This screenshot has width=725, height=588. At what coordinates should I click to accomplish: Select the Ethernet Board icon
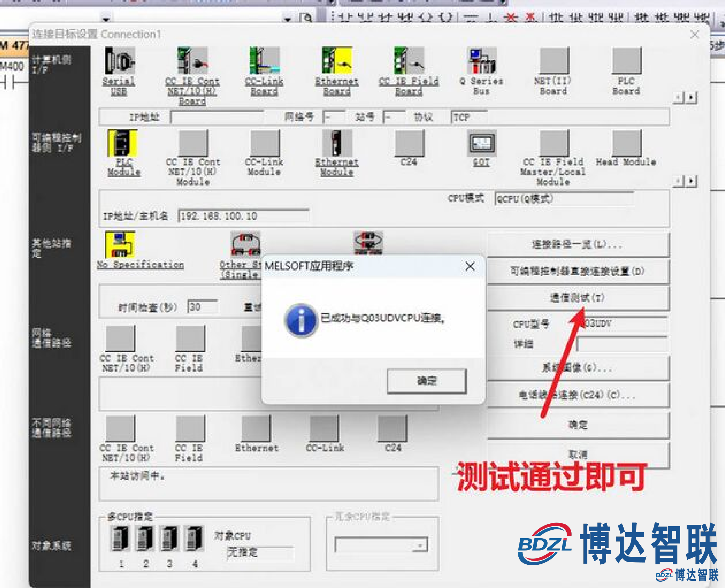pyautogui.click(x=337, y=61)
